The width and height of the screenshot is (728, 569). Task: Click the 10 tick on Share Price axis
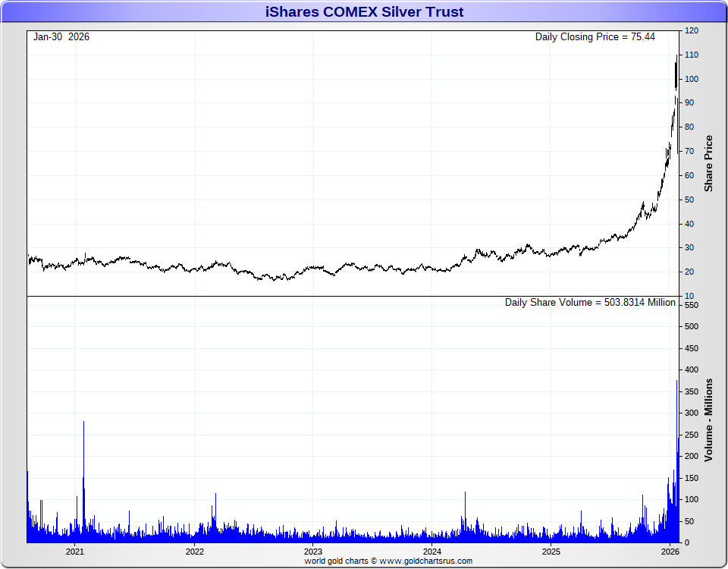689,296
